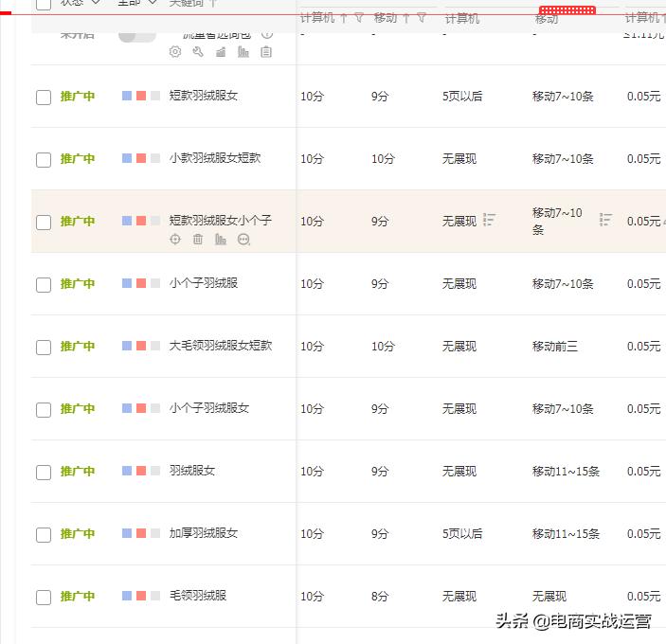Click the gray square in the 毛领羽绒服 row
The image size is (666, 644).
click(x=155, y=596)
